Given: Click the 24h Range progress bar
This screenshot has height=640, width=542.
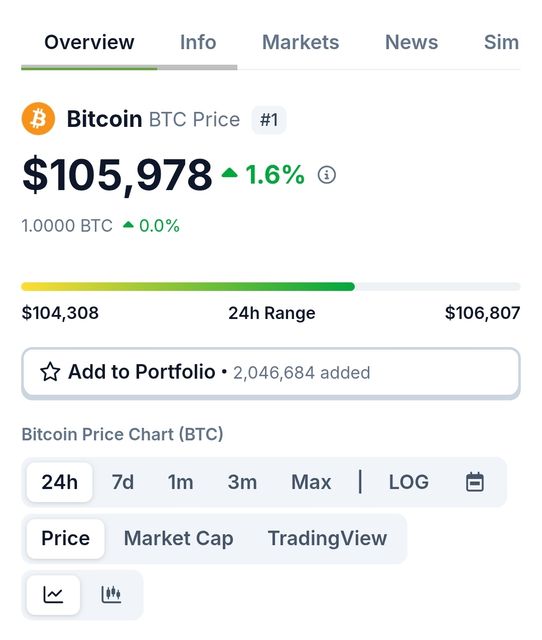Looking at the screenshot, I should coord(271,287).
